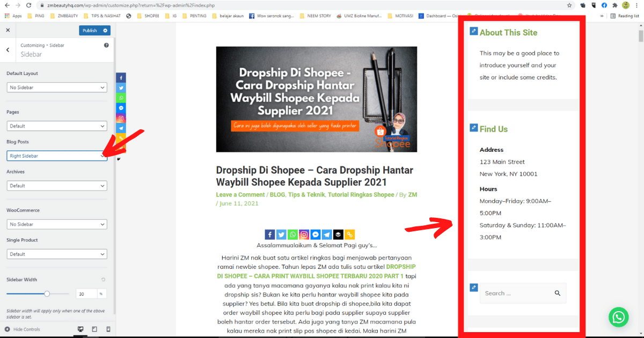Screen dimensions: 644x338
Task: Click the sidebar Search input field
Action: point(516,293)
